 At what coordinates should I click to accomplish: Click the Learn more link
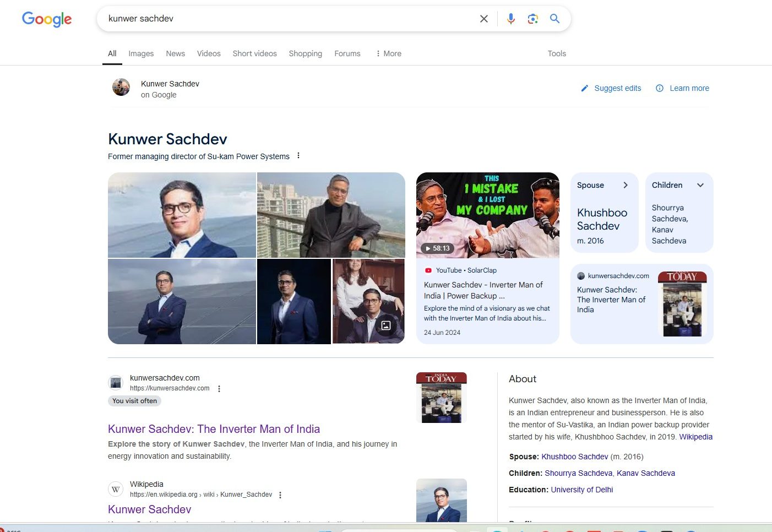[689, 88]
